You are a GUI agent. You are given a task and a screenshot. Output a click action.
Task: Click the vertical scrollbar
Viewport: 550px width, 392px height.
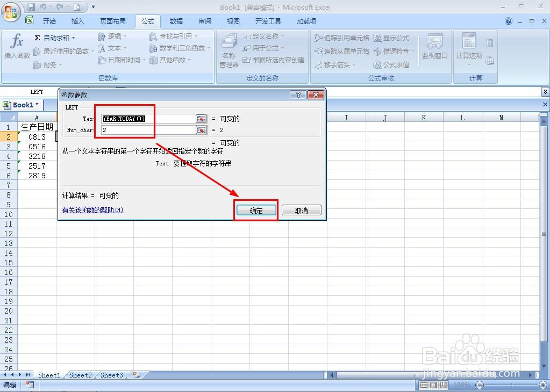coord(545,233)
